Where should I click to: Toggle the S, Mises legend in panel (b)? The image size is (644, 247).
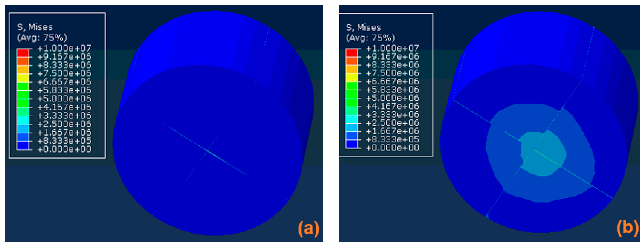[x=364, y=27]
